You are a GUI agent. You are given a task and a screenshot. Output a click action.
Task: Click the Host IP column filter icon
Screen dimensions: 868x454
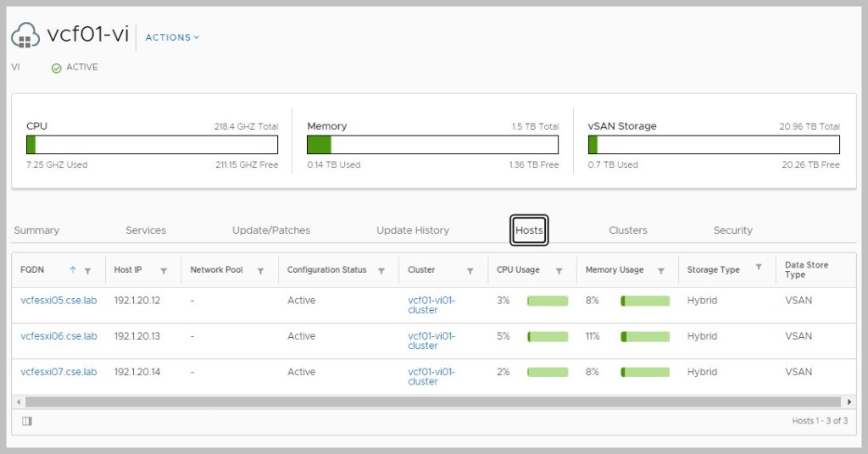tap(164, 271)
